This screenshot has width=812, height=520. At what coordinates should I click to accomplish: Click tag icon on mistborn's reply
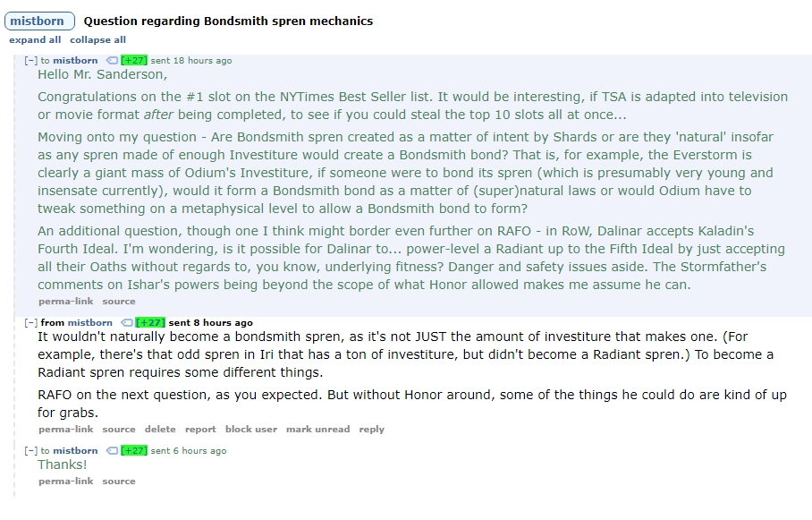click(x=126, y=323)
